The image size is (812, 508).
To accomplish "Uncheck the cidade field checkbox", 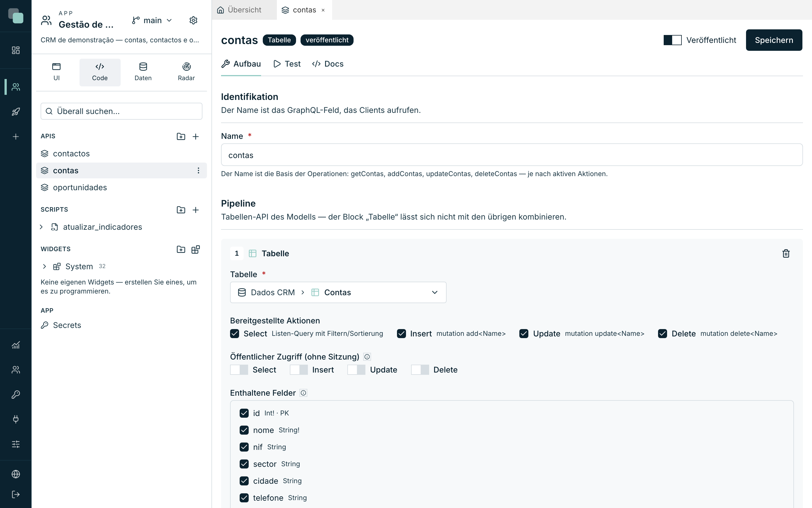I will point(244,481).
